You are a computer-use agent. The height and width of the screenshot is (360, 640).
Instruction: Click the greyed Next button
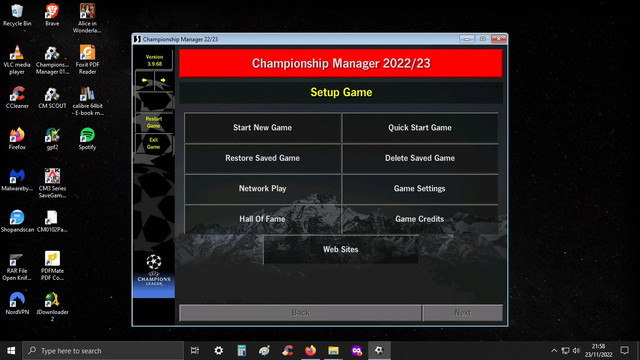462,313
